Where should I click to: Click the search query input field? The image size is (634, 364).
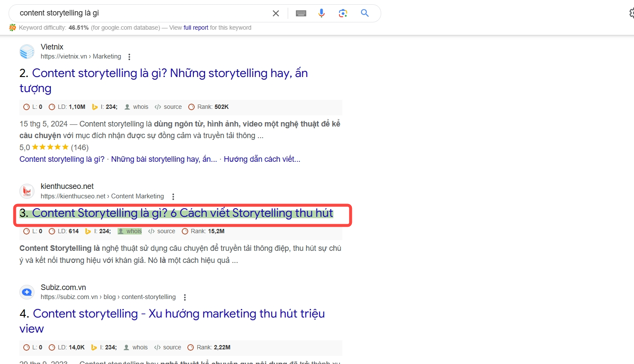click(142, 13)
